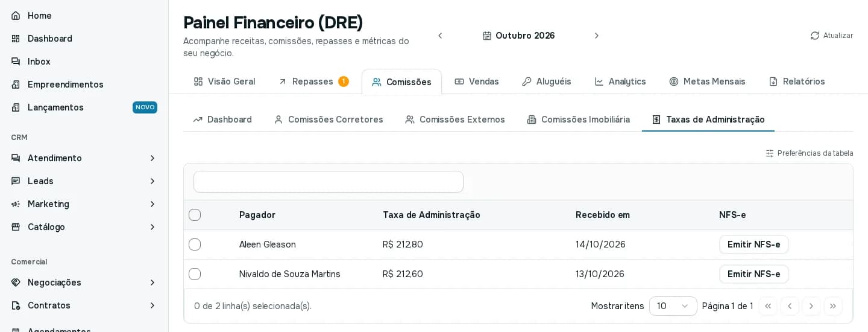This screenshot has width=868, height=332.
Task: Expand the Catálogo submenu chevron
Action: [153, 227]
